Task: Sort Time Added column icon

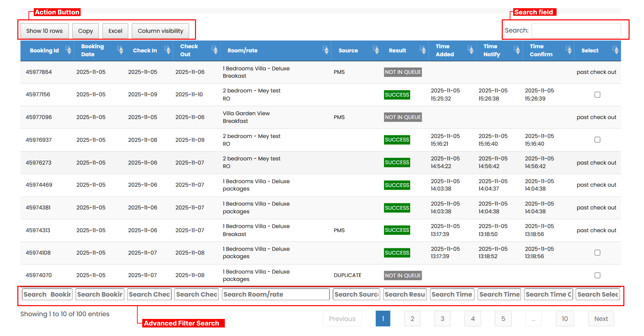Action: tap(471, 50)
